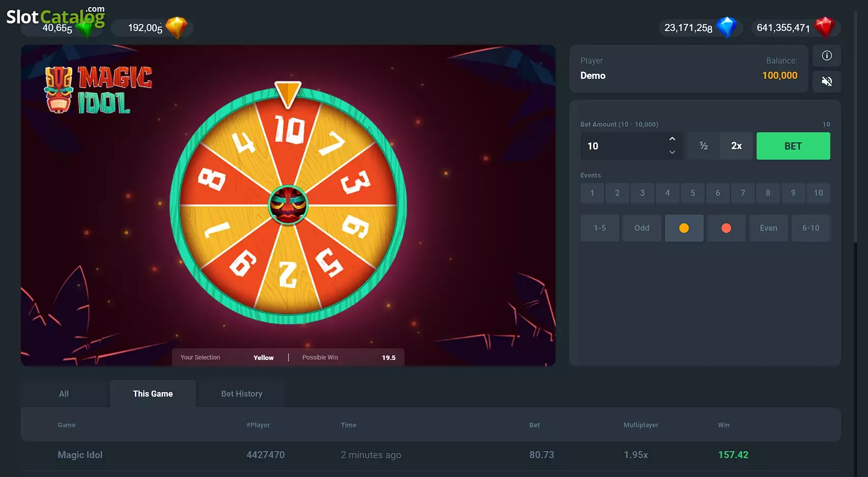Switch to the This Game tab
Screen dimensions: 868x477
pyautogui.click(x=153, y=394)
